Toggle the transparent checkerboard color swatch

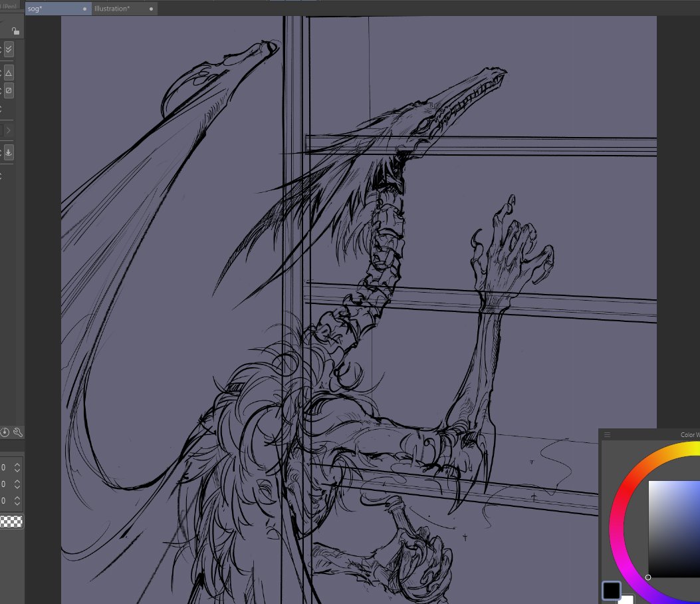click(x=12, y=522)
